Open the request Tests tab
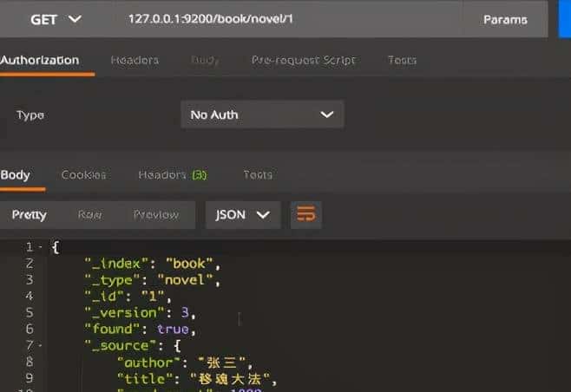Image resolution: width=571 pixels, height=392 pixels. (x=402, y=60)
